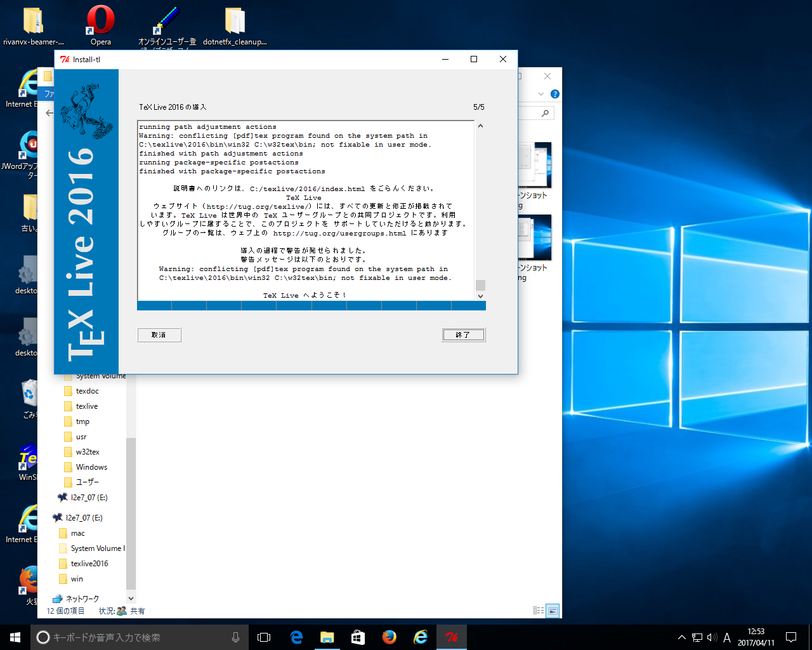Click TeX Live installer taskbar icon
This screenshot has width=812, height=650.
tap(451, 637)
